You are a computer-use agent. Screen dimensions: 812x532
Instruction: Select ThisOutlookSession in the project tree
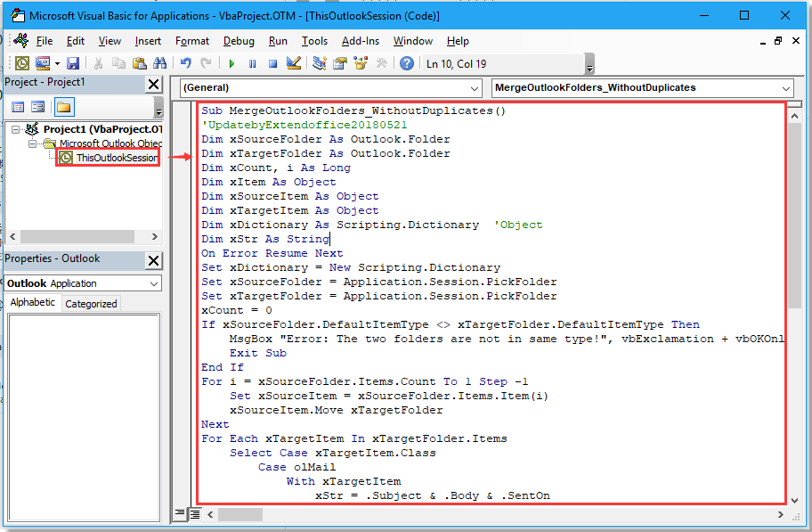tap(116, 158)
